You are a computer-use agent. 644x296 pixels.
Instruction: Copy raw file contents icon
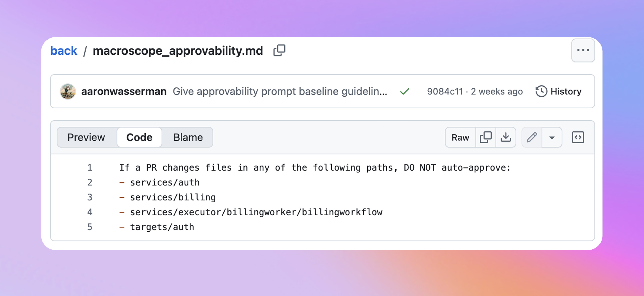485,137
